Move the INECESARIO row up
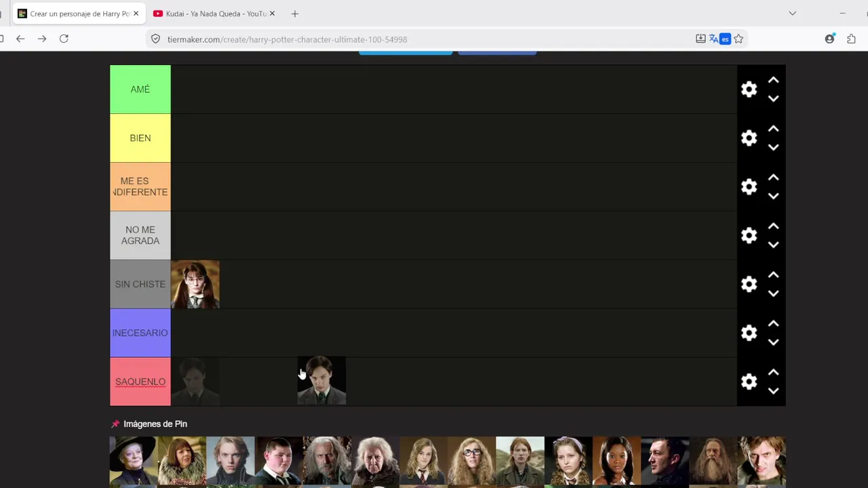The width and height of the screenshot is (868, 488). 773,324
